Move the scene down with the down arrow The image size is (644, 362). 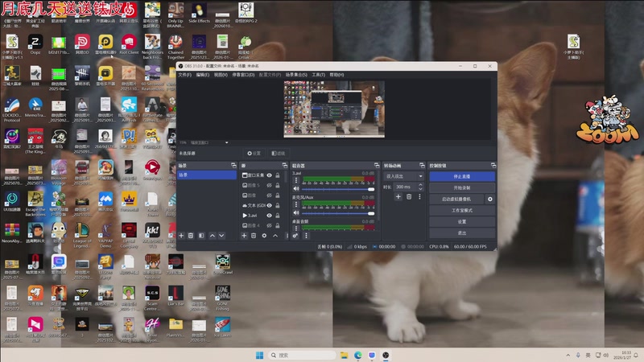[221, 236]
